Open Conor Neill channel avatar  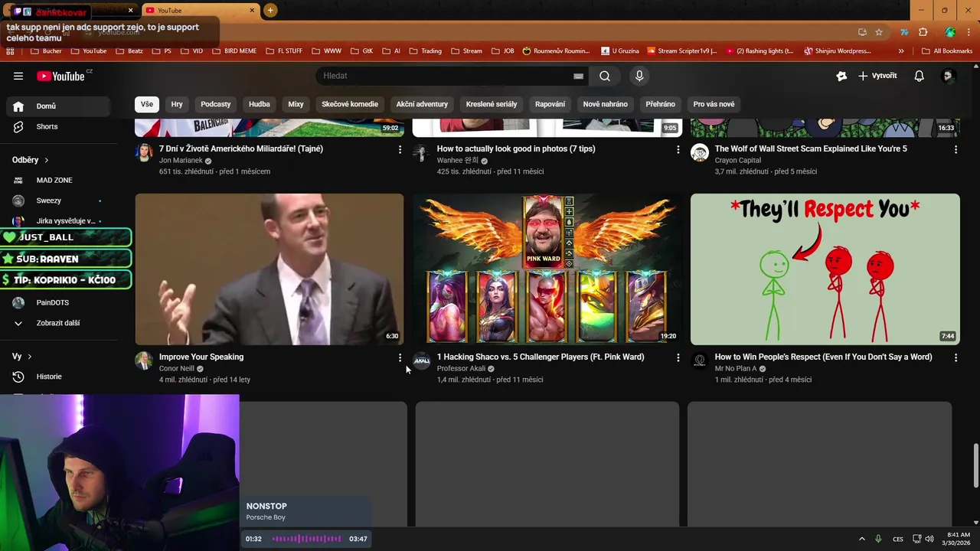pyautogui.click(x=144, y=360)
